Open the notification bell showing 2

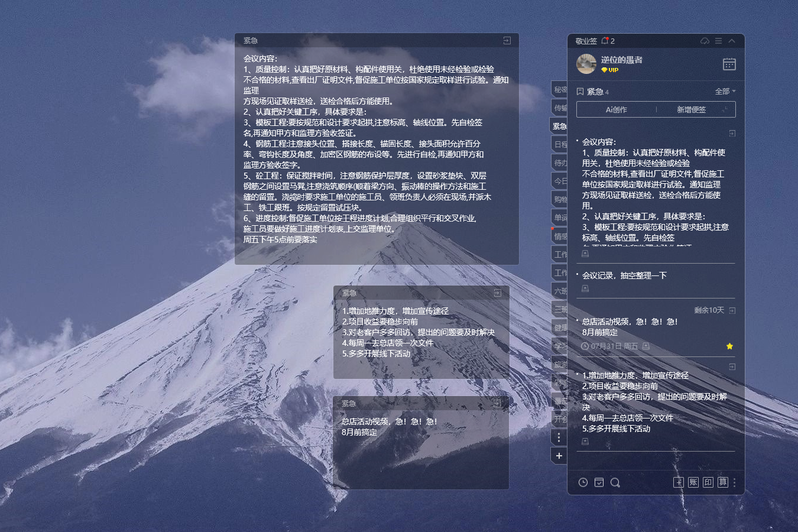(608, 41)
